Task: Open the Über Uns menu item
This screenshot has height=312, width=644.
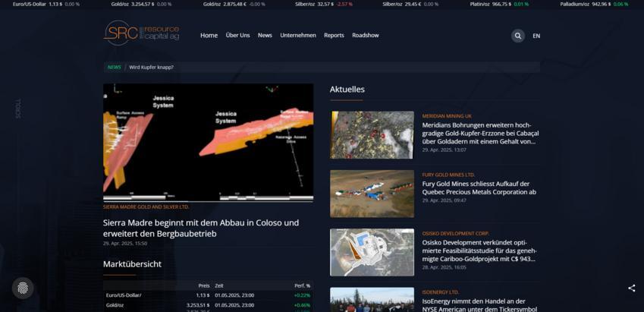Action: [x=238, y=36]
